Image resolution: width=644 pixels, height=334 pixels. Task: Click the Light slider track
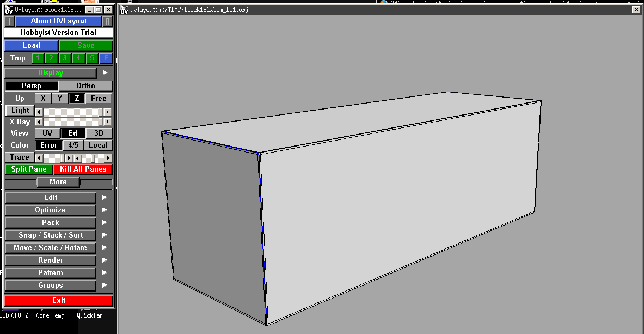[73, 112]
